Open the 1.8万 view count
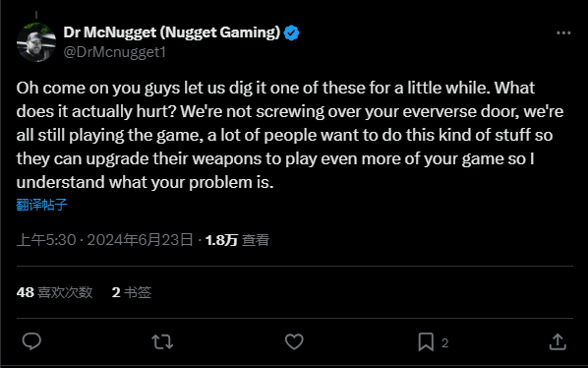This screenshot has height=368, width=588. [x=221, y=240]
